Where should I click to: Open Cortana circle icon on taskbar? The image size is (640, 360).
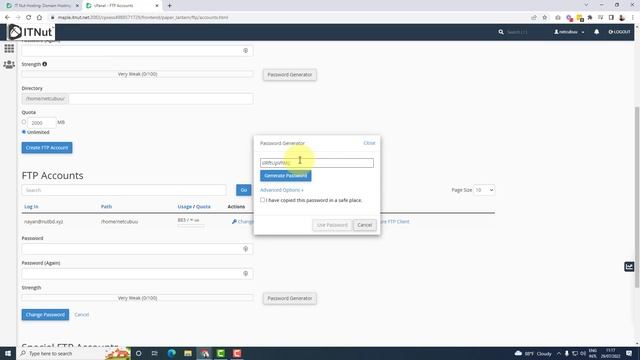click(x=138, y=353)
